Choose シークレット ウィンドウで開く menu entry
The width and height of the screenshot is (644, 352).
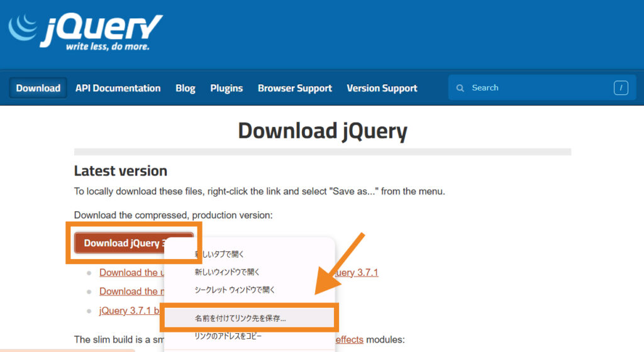click(235, 290)
